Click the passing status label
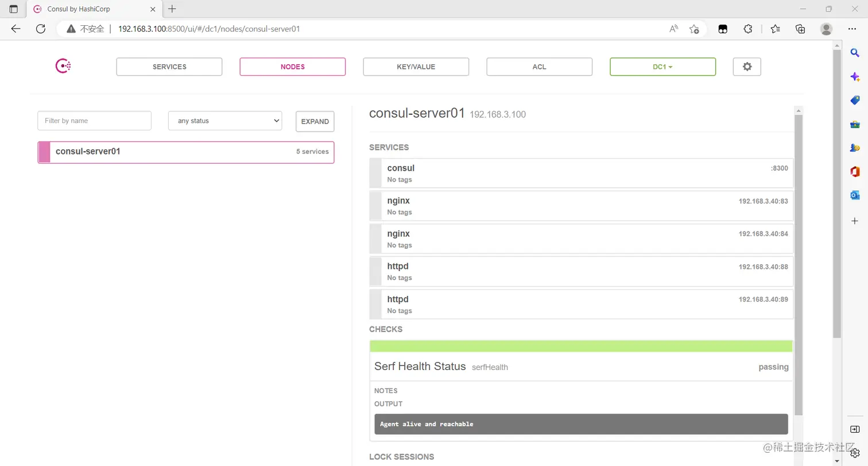 773,367
